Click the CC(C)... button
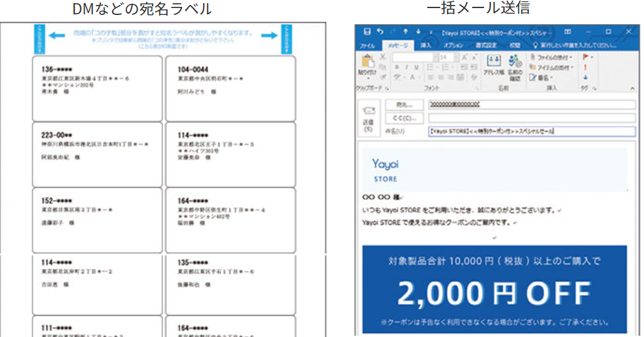Viewport: 644px width, 337px height. point(404,118)
